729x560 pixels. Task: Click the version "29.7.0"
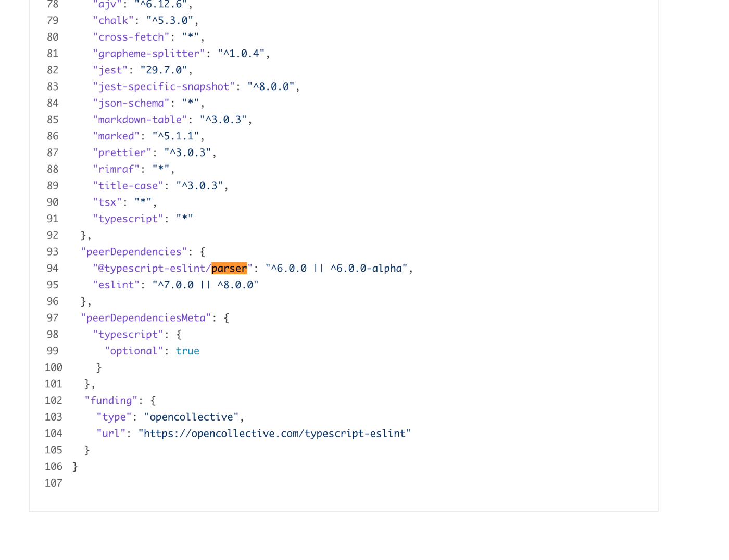coord(164,70)
